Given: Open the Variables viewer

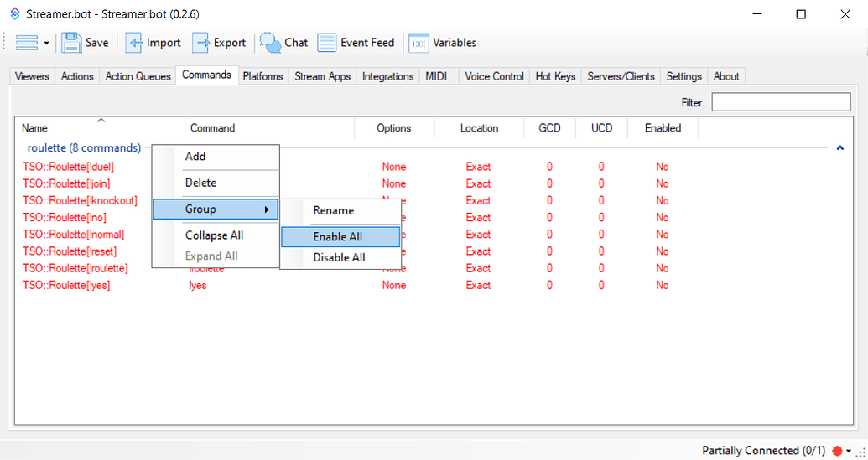Looking at the screenshot, I should (x=442, y=43).
